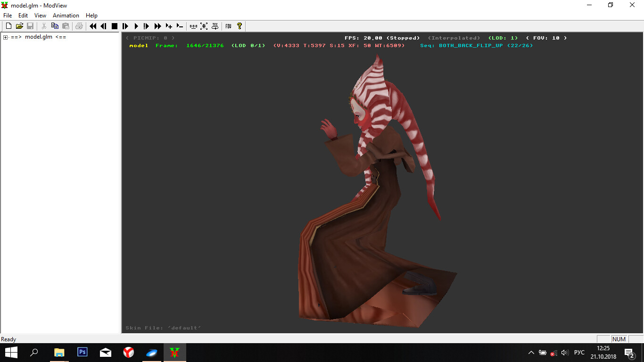The height and width of the screenshot is (362, 644).
Task: Click the Ready status bar text
Action: (8, 339)
